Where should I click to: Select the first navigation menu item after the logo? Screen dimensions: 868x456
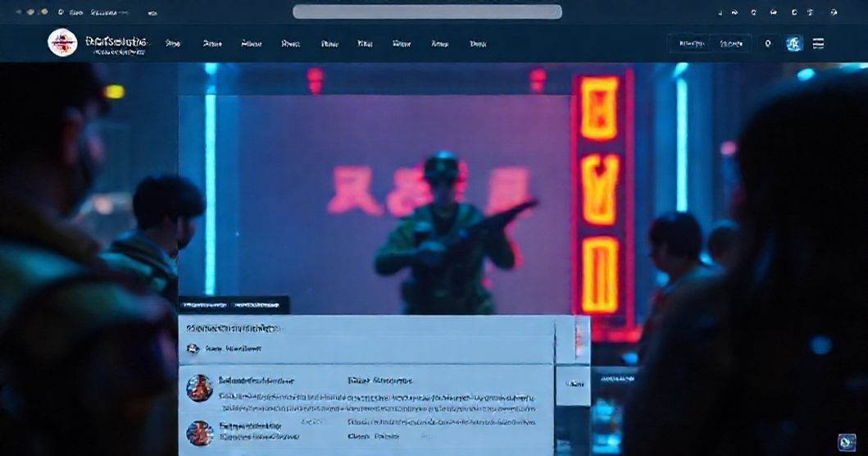tap(173, 43)
